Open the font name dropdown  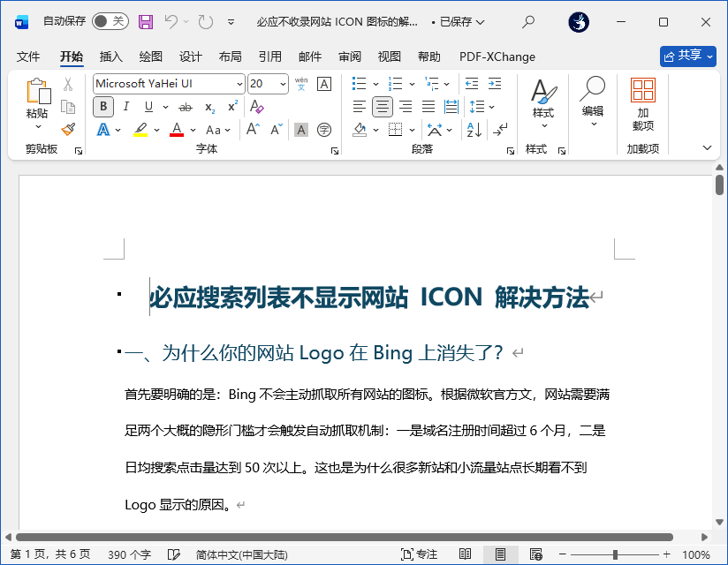pos(239,84)
